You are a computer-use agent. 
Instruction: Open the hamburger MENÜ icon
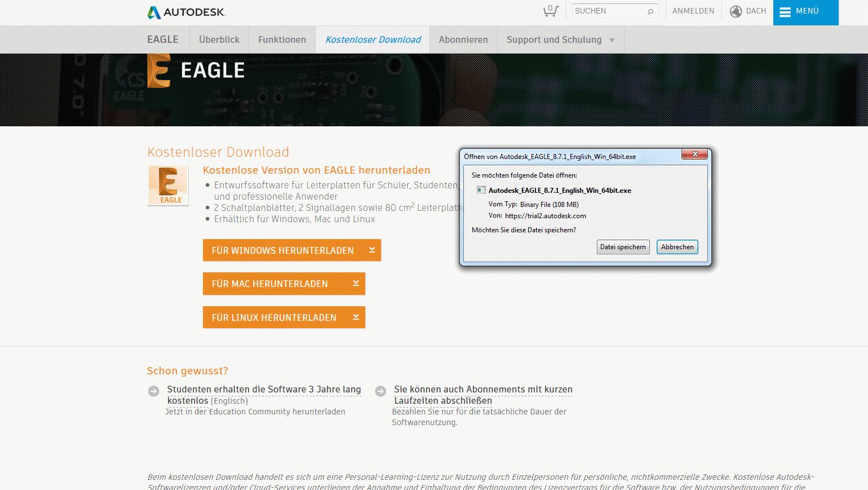pyautogui.click(x=785, y=12)
